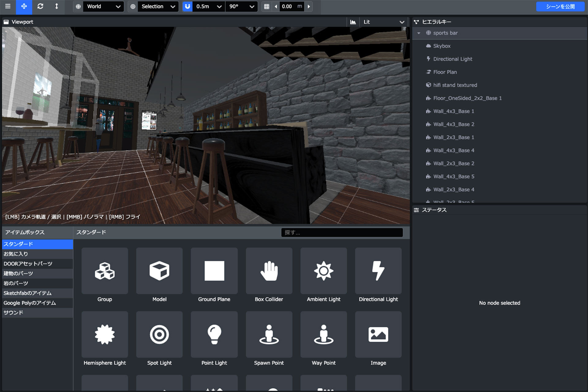The width and height of the screenshot is (588, 392).
Task: Click the Viewport panel header icon
Action: pyautogui.click(x=6, y=22)
